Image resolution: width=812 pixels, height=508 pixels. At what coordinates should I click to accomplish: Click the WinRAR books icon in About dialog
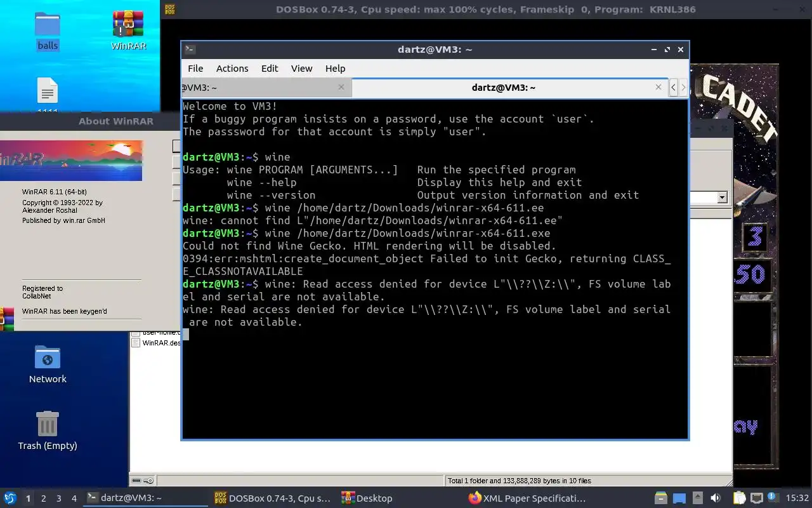[7, 319]
